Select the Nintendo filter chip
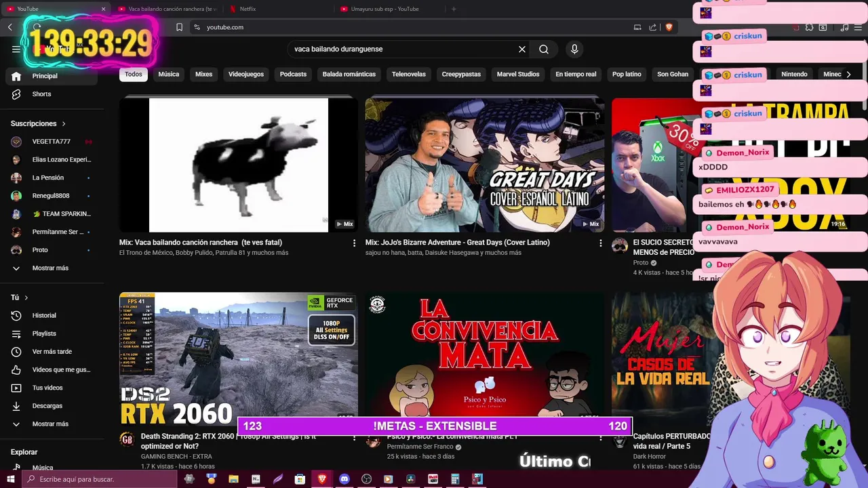The width and height of the screenshot is (868, 488). pos(794,75)
